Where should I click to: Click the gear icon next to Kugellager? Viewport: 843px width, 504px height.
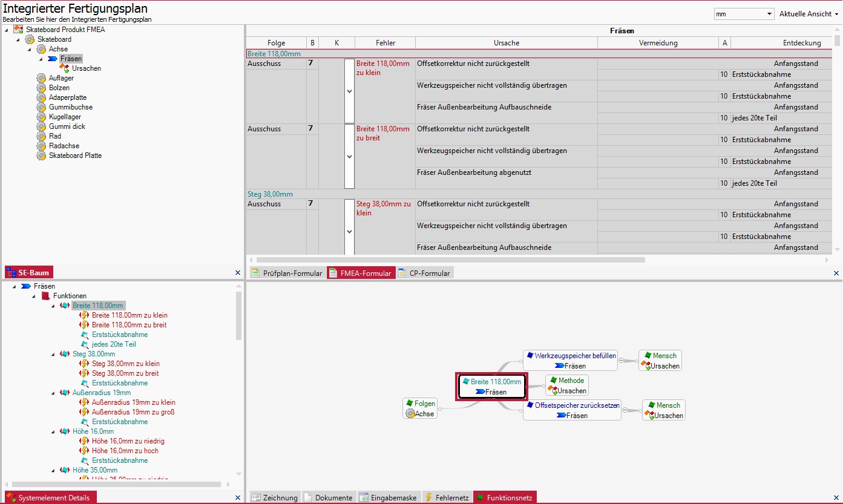[x=41, y=117]
